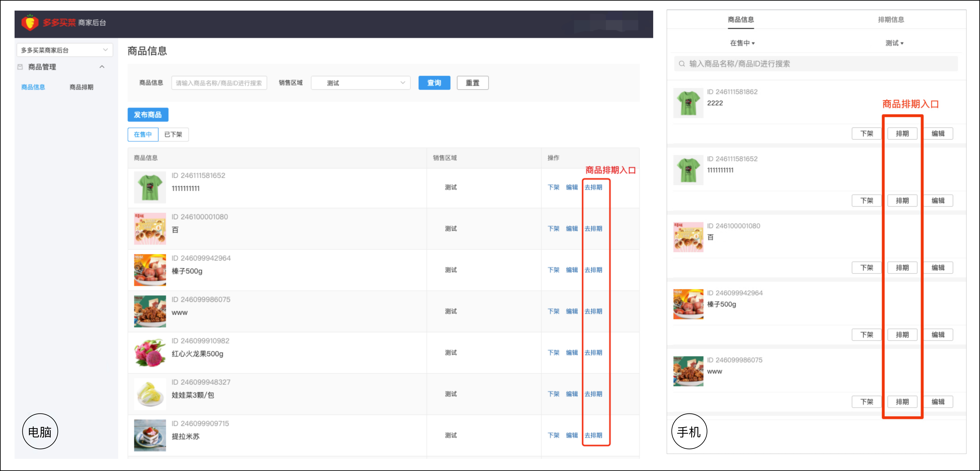The height and width of the screenshot is (471, 980).
Task: Click the 娃娃菜 cabbage thumbnail
Action: click(150, 394)
